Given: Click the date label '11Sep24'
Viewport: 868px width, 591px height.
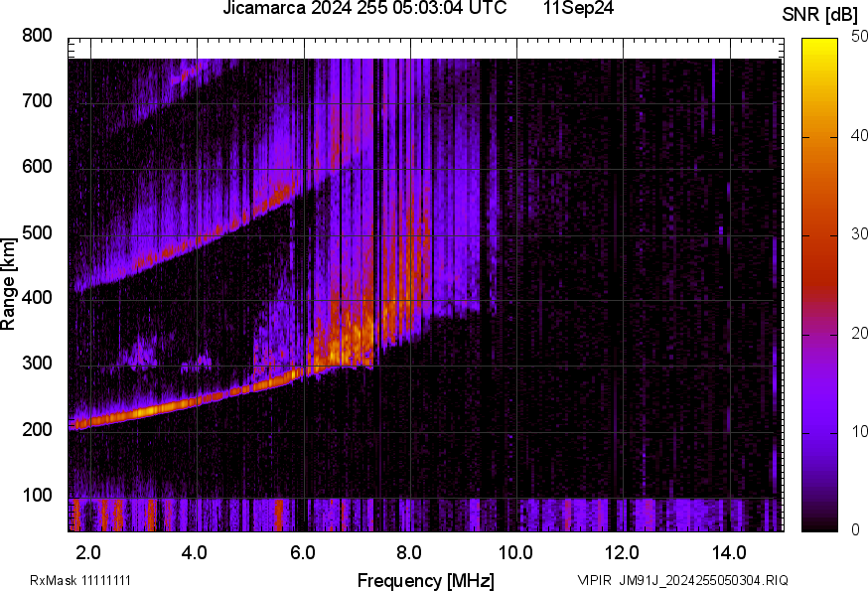Looking at the screenshot, I should coord(578,9).
